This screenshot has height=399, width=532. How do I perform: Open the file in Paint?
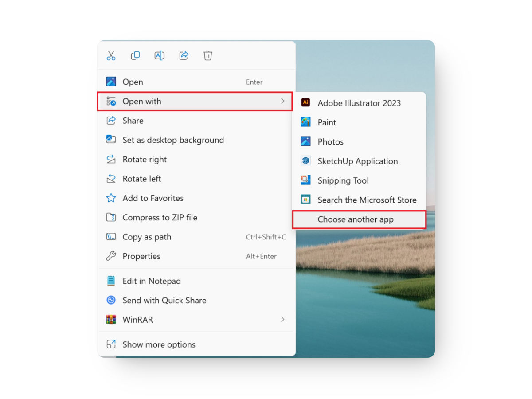tap(327, 122)
